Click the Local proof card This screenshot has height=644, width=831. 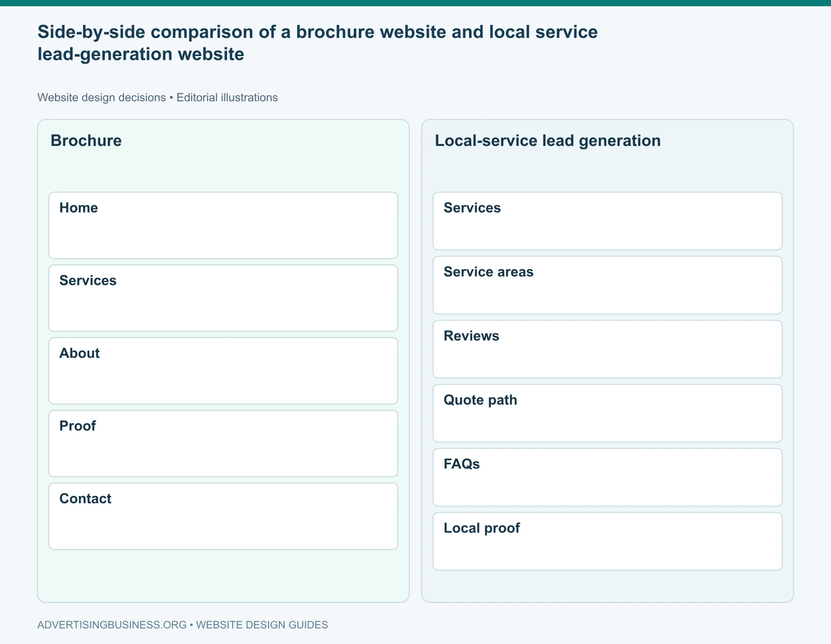(608, 542)
